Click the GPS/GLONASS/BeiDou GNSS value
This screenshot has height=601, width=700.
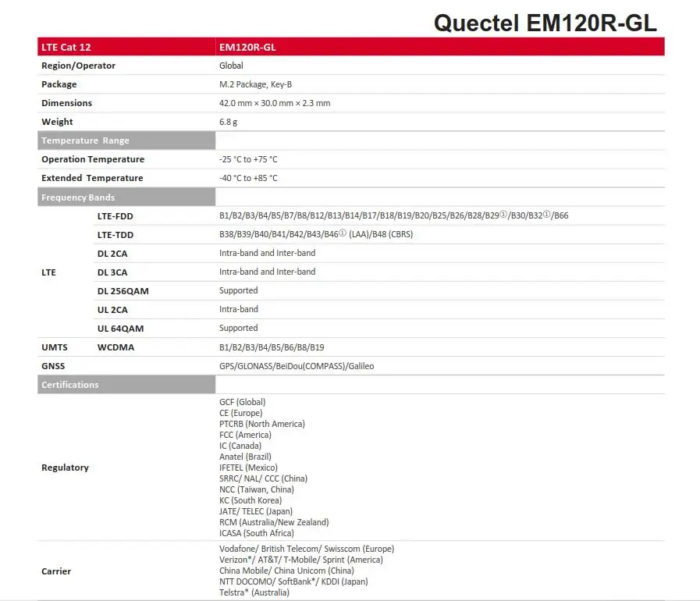pyautogui.click(x=296, y=366)
